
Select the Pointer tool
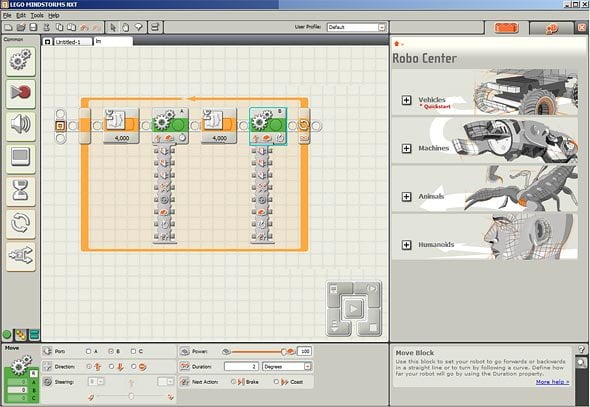pyautogui.click(x=113, y=27)
